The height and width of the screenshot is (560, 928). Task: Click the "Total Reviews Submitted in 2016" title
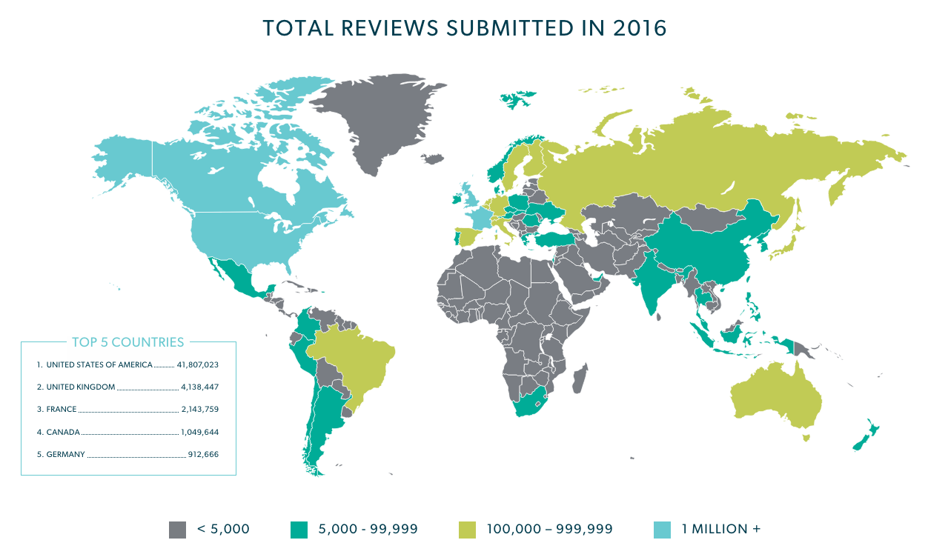465,28
